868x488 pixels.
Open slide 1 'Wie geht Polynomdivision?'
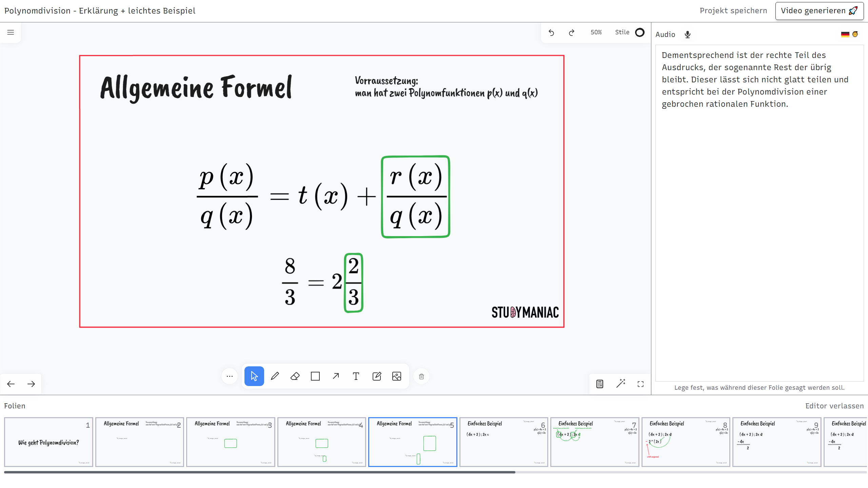coord(48,442)
